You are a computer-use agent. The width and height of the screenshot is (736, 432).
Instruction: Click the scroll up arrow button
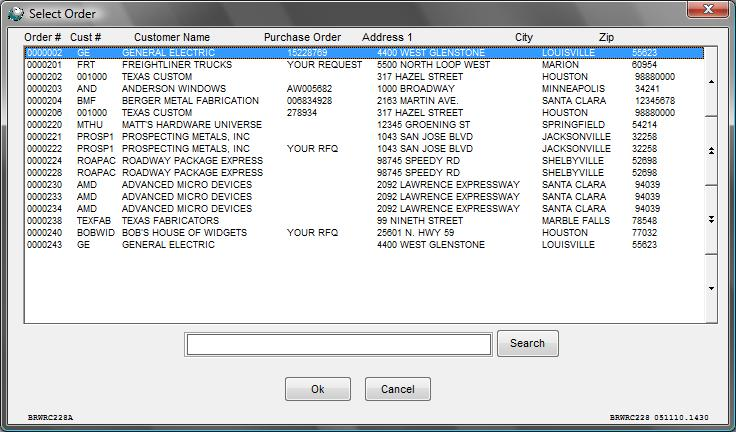[x=711, y=82]
